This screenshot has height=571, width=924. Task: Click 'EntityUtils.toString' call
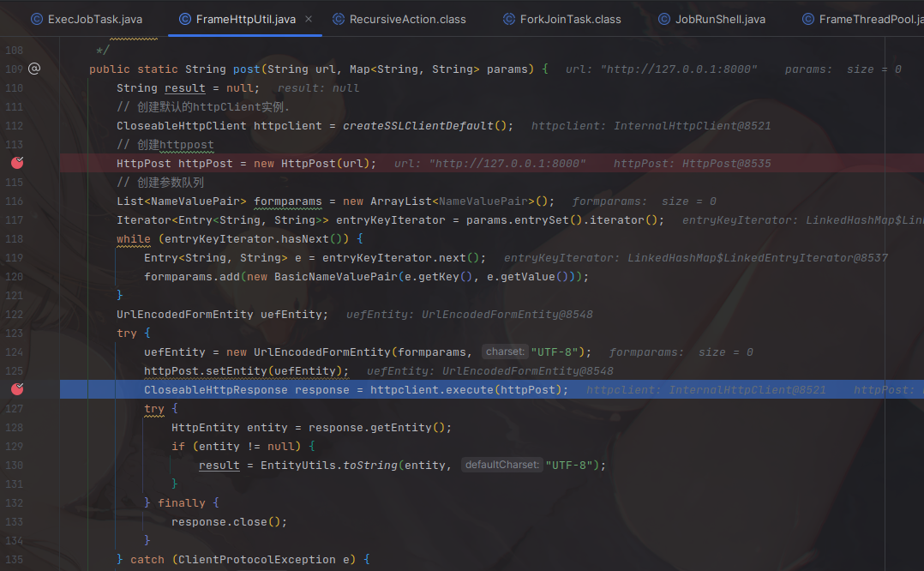[x=329, y=465]
